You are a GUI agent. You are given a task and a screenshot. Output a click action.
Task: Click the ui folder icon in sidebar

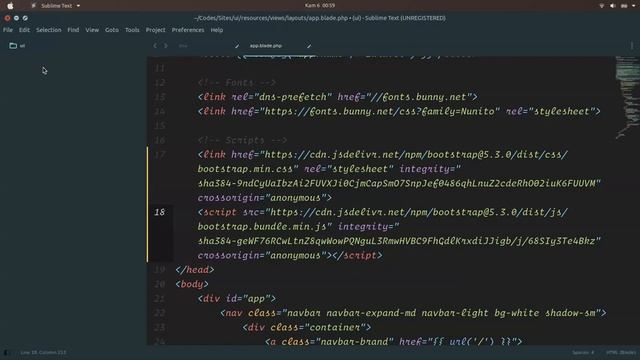tap(13, 46)
